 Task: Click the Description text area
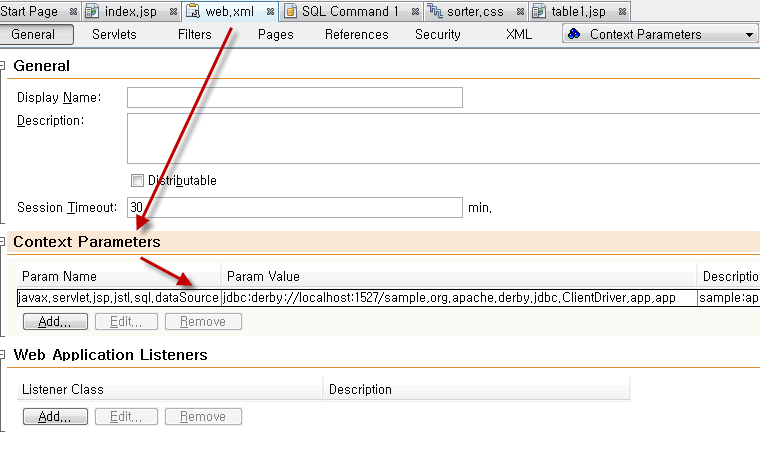(443, 139)
